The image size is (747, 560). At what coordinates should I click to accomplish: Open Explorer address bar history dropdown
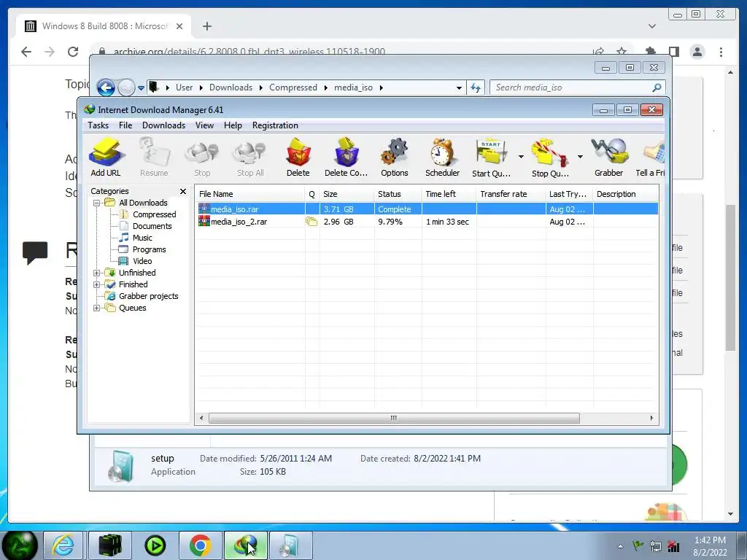click(x=459, y=87)
